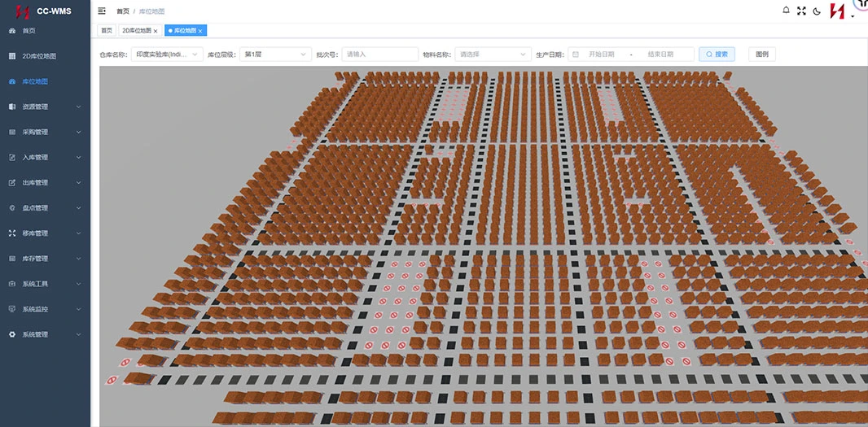This screenshot has height=427, width=868.
Task: Switch to the 首页 tab
Action: pyautogui.click(x=107, y=30)
